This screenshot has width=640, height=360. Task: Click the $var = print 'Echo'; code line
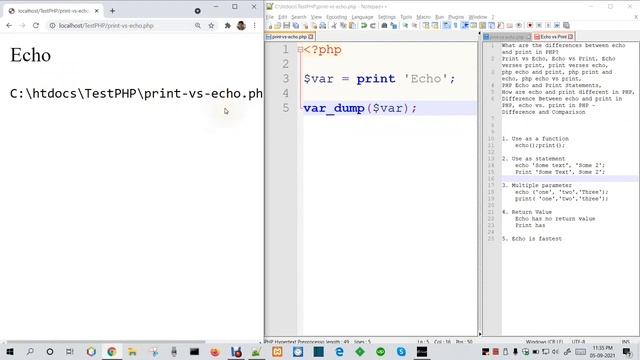379,78
